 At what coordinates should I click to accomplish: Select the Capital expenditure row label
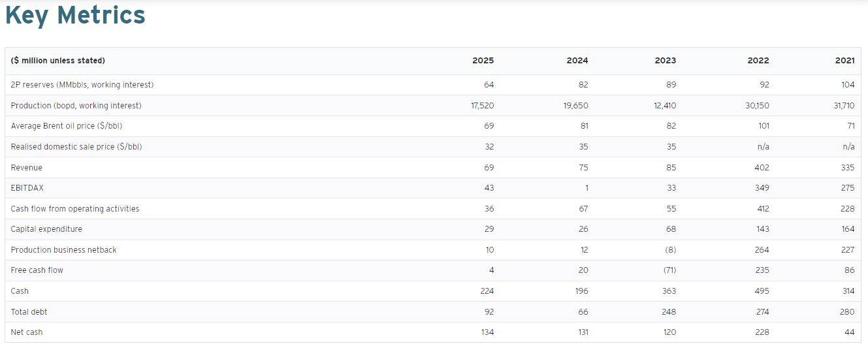(46, 229)
